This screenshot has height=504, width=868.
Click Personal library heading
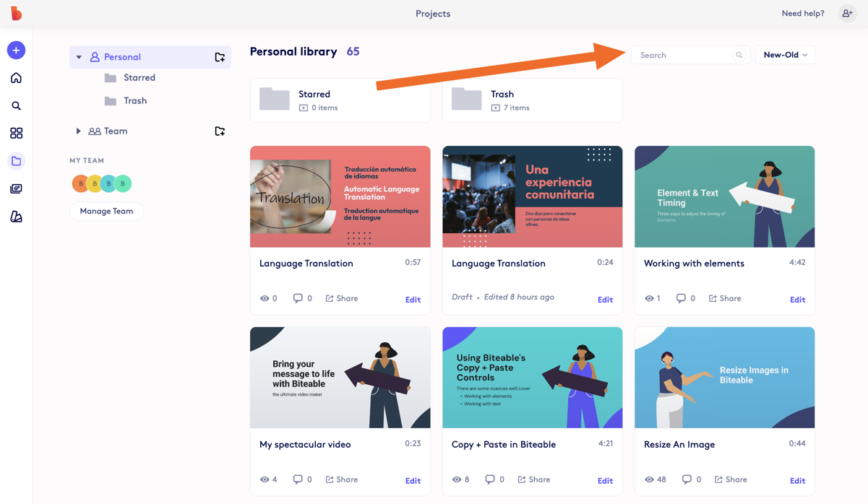293,52
